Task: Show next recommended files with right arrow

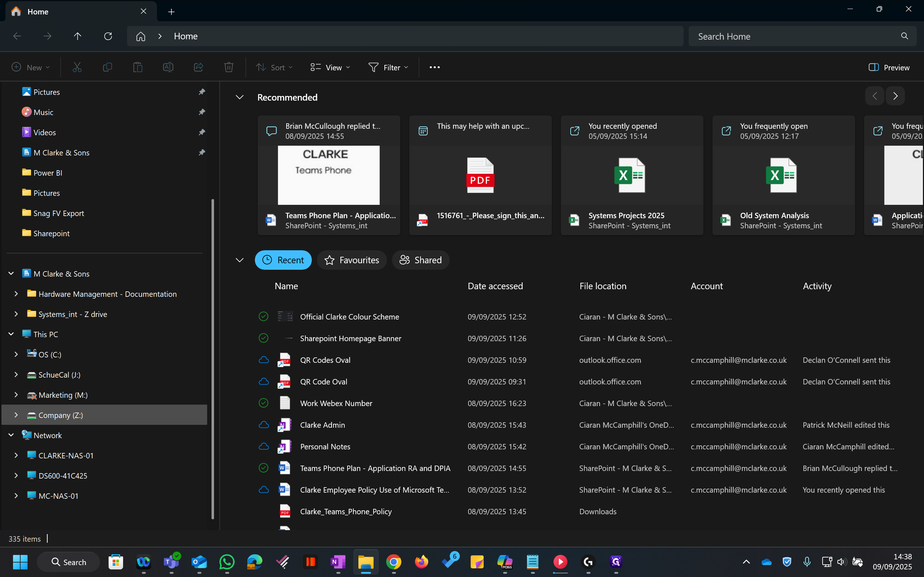Action: [x=895, y=96]
